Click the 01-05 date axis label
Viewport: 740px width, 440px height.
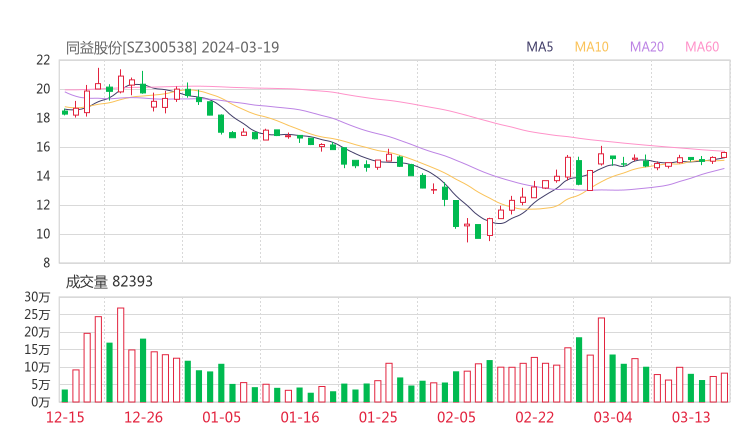(x=221, y=417)
